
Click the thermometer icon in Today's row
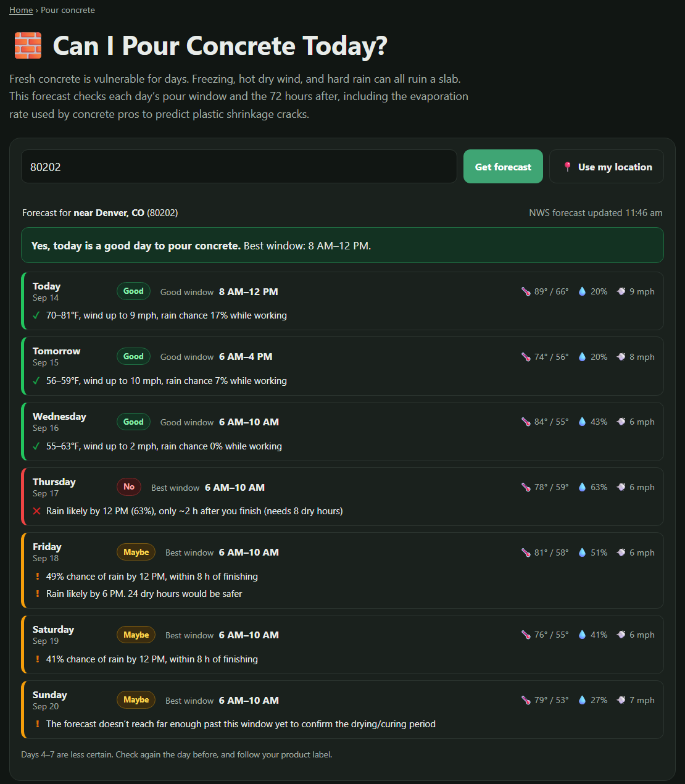pos(526,291)
